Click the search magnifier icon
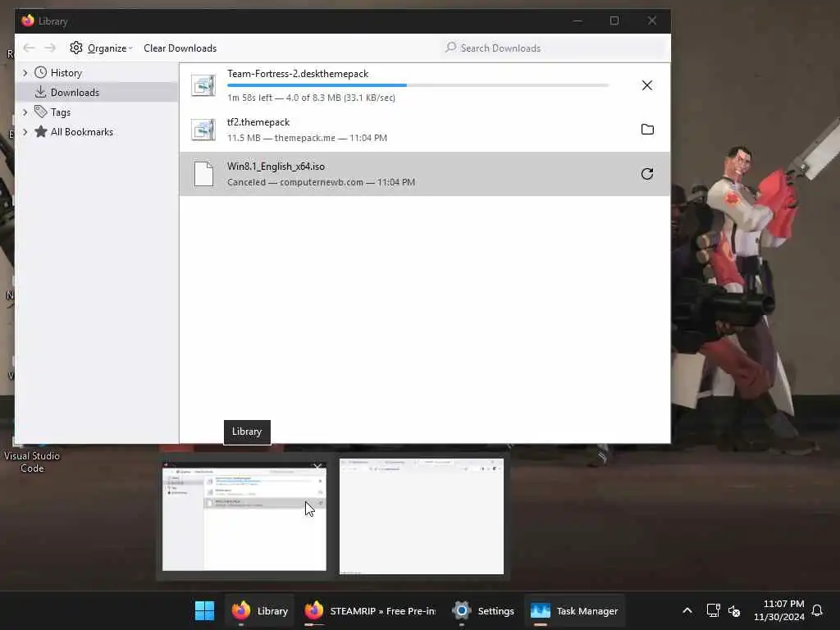This screenshot has height=630, width=840. click(451, 48)
